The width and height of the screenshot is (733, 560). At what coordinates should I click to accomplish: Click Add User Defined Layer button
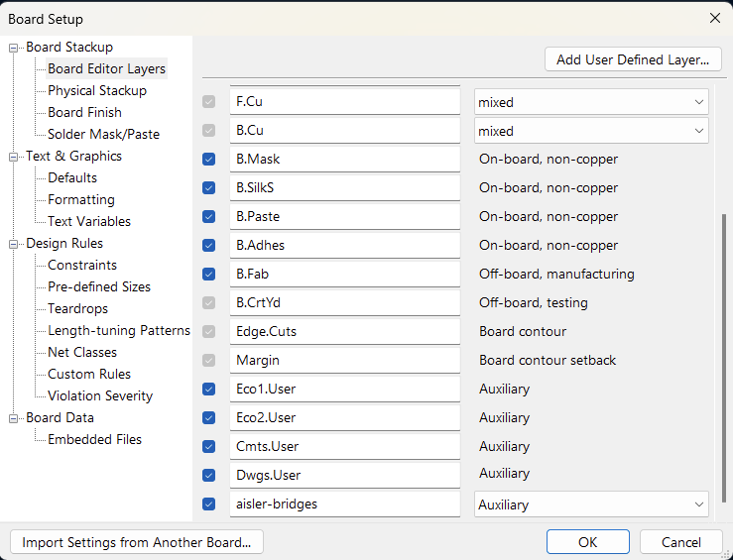tap(633, 59)
